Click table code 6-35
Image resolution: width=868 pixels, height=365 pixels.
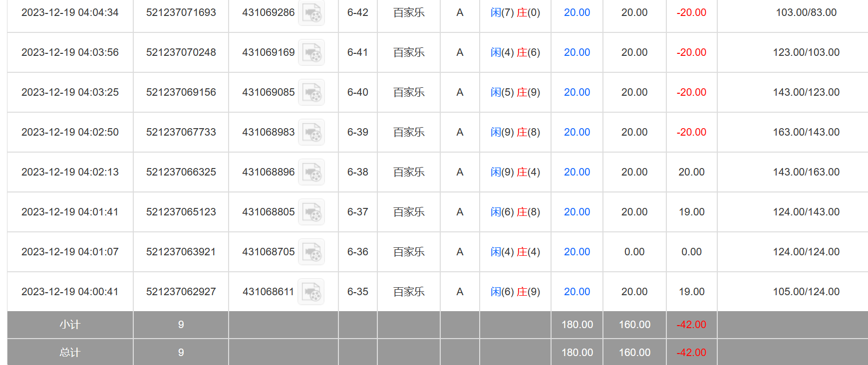pos(358,292)
